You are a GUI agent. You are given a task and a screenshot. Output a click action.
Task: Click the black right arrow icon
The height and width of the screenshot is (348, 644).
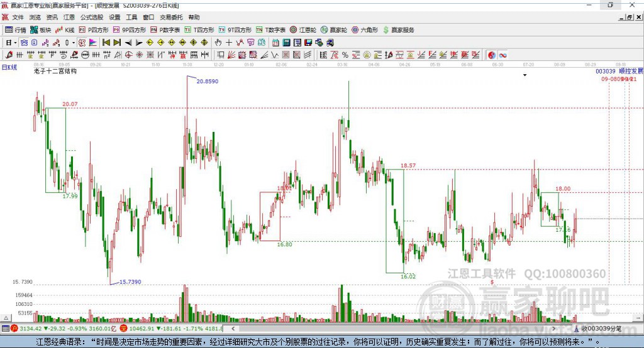point(139,43)
